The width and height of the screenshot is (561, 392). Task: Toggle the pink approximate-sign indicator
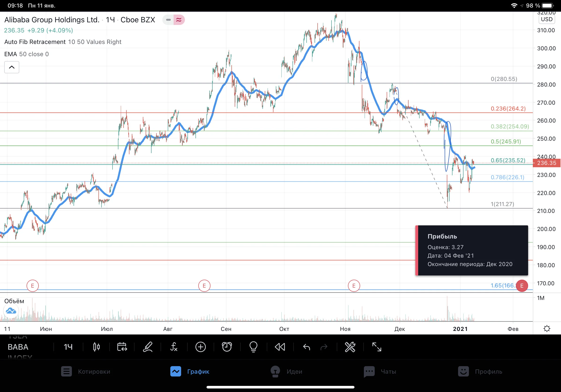tap(179, 20)
